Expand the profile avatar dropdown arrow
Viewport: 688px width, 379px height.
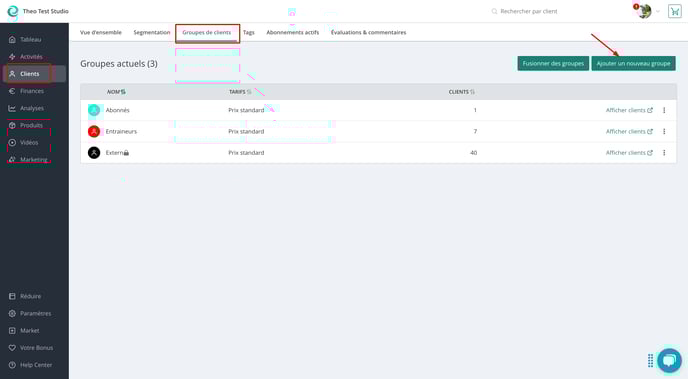[x=658, y=11]
